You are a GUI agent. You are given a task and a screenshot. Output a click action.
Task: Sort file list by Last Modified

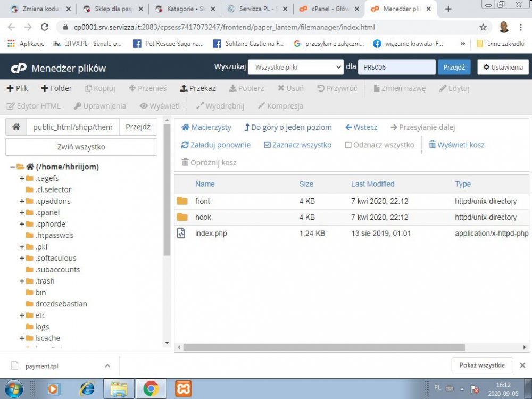click(372, 184)
